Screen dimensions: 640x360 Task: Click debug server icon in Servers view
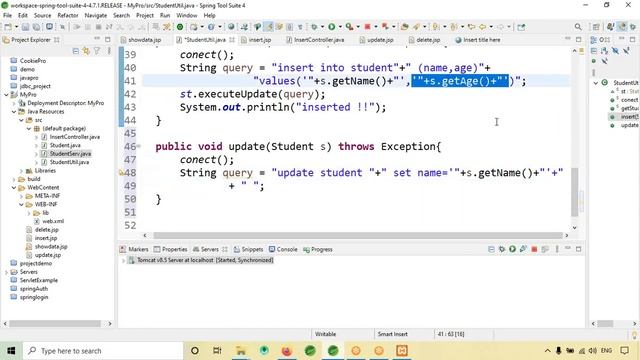(502, 249)
